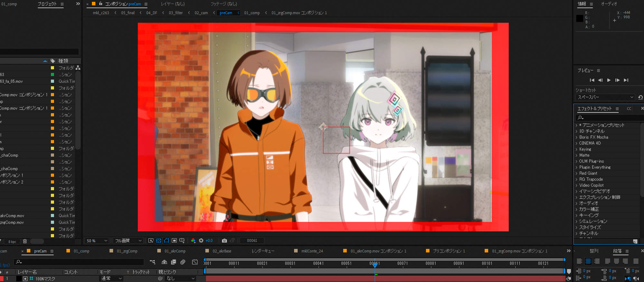This screenshot has width=644, height=282.
Task: Select left align text in paragraph panel
Action: [579, 261]
